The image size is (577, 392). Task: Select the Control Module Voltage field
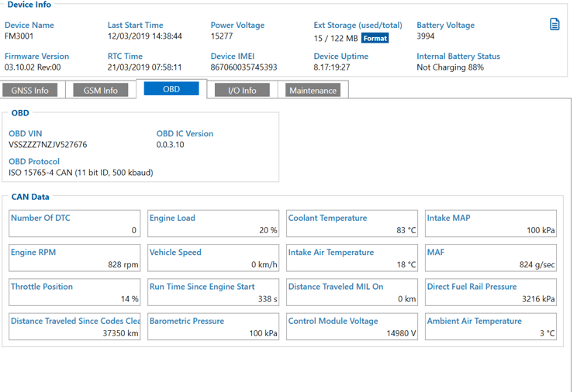(x=352, y=326)
